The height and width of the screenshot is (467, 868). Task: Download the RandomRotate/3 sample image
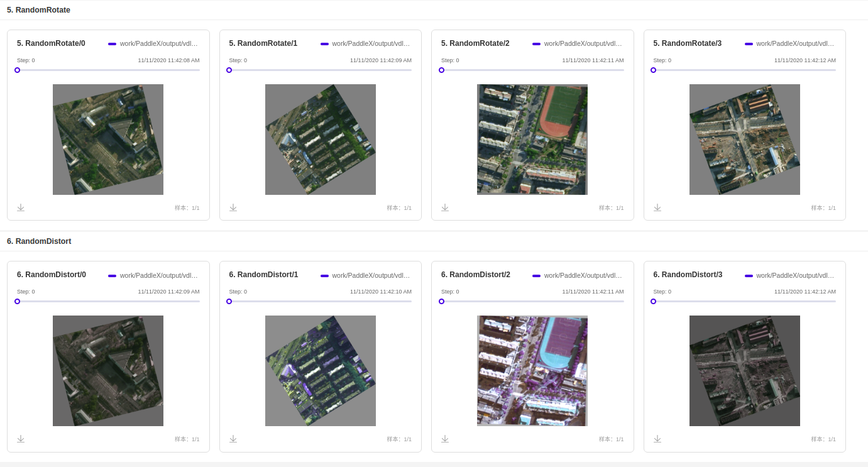[657, 207]
